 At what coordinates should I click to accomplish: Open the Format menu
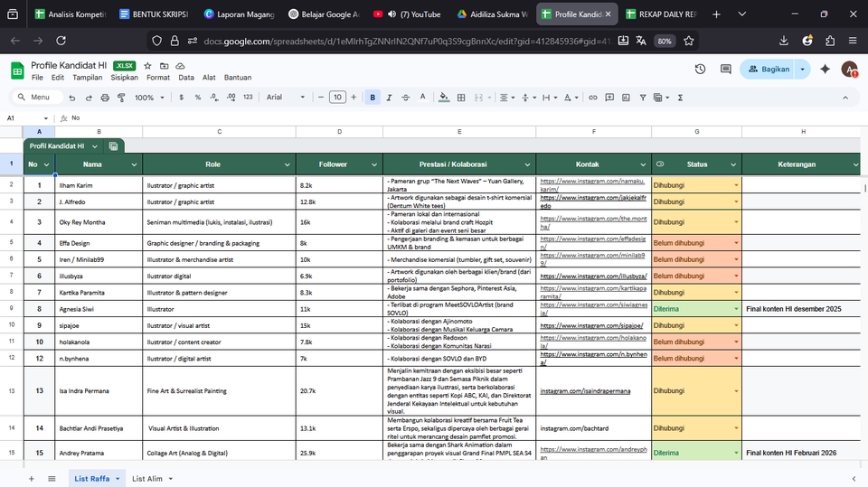[157, 78]
